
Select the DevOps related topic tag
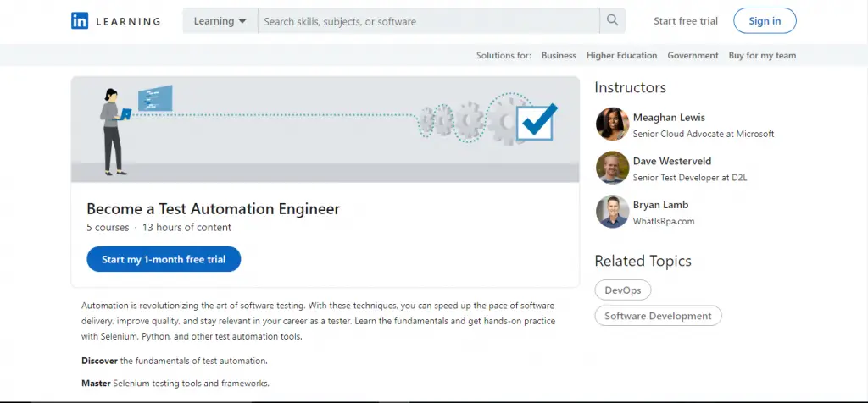[623, 290]
